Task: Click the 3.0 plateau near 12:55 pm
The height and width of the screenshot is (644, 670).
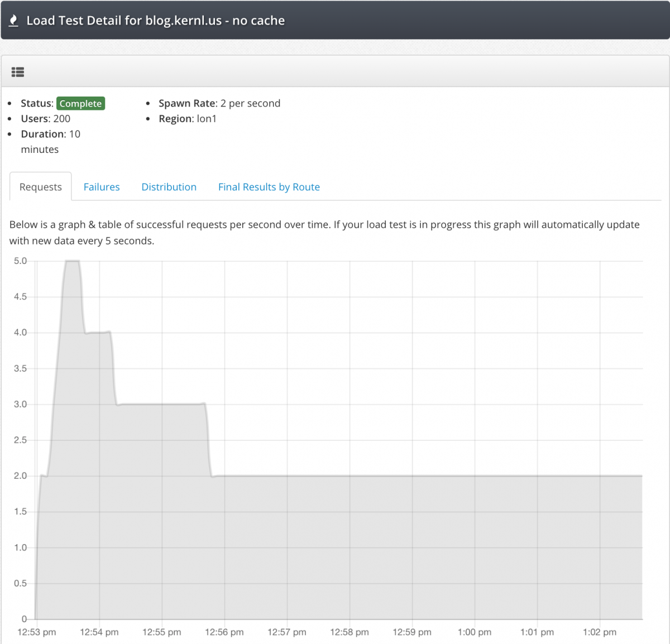Action: [162, 404]
